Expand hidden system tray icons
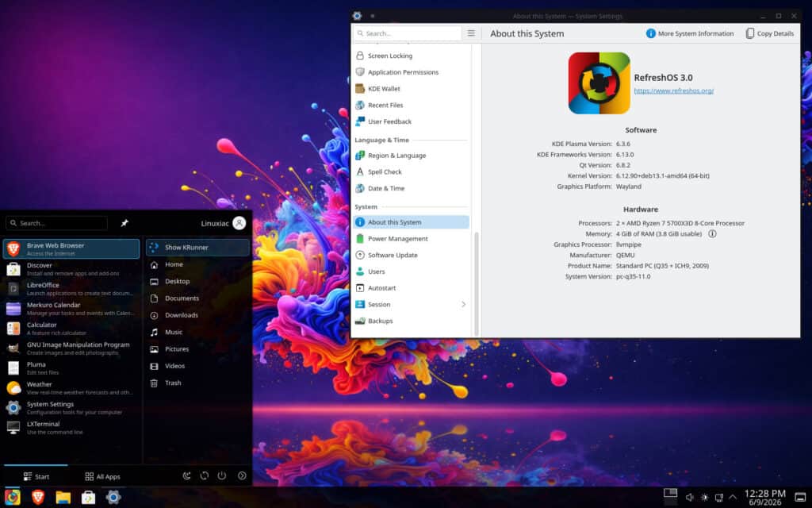The width and height of the screenshot is (812, 508). (733, 498)
